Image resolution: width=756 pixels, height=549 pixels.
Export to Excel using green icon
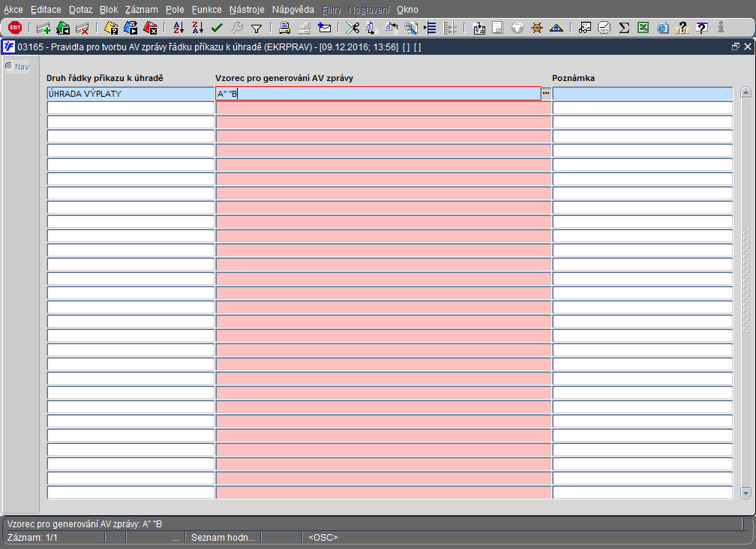(643, 28)
